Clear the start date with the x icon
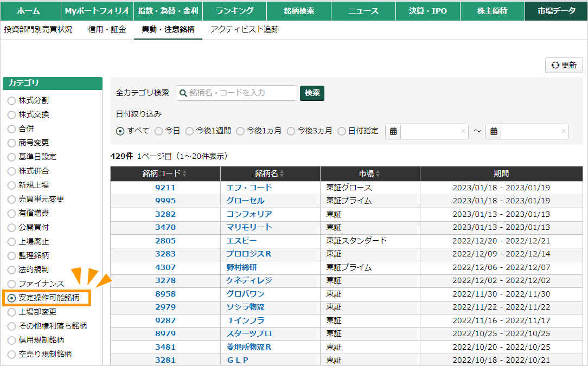Image resolution: width=588 pixels, height=366 pixels. pos(463,131)
